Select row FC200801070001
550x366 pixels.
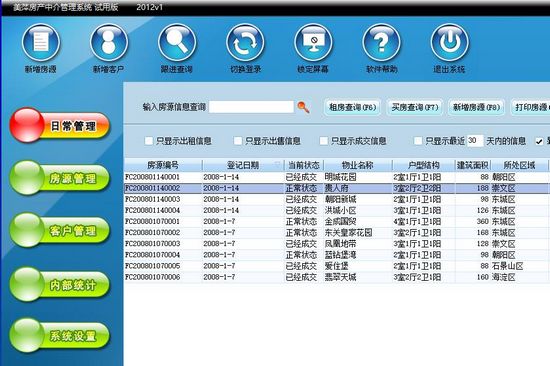click(x=337, y=222)
